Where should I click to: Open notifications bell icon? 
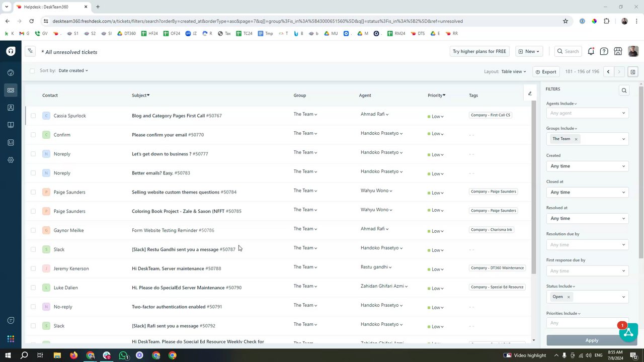pos(591,51)
